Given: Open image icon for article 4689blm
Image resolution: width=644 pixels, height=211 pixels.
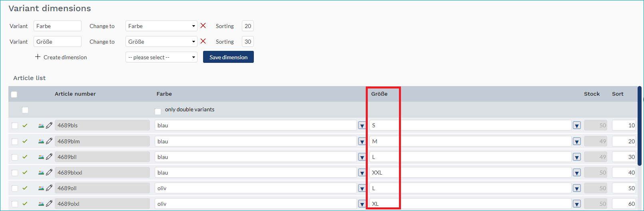Looking at the screenshot, I should click(x=41, y=141).
